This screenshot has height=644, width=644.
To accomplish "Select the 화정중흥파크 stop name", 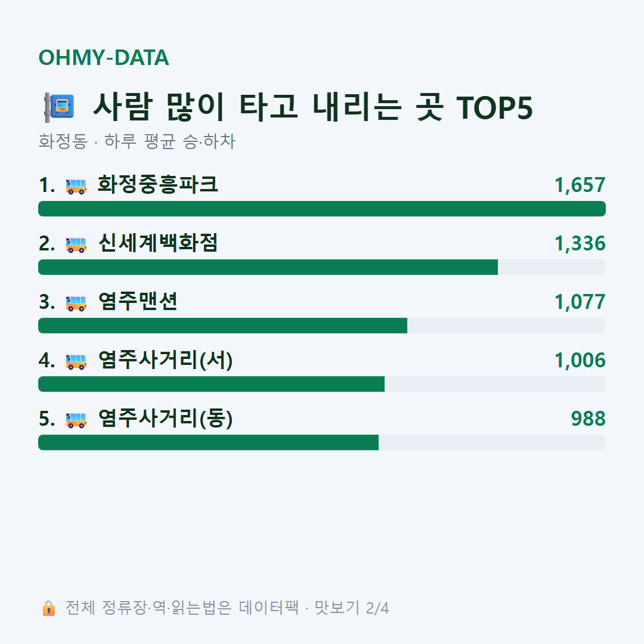I will [x=157, y=184].
